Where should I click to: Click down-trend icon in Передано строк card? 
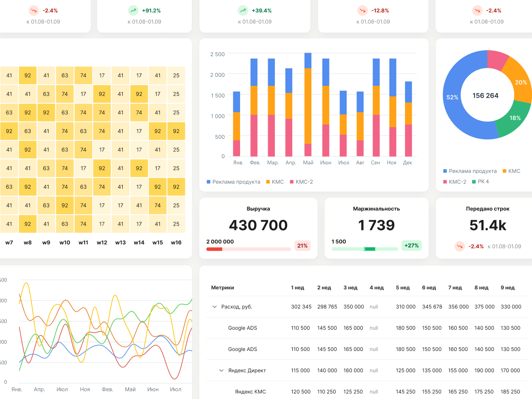pos(459,246)
